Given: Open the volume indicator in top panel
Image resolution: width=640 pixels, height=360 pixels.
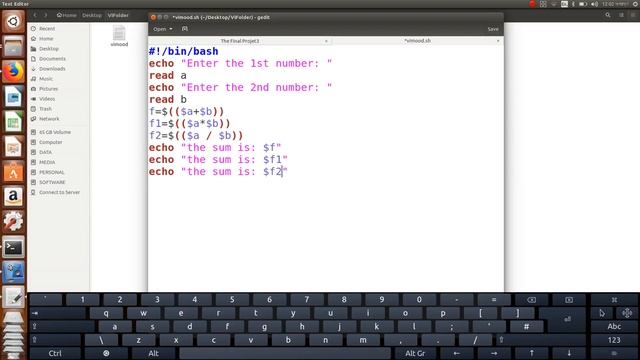Looking at the screenshot, I should pyautogui.click(x=594, y=4).
